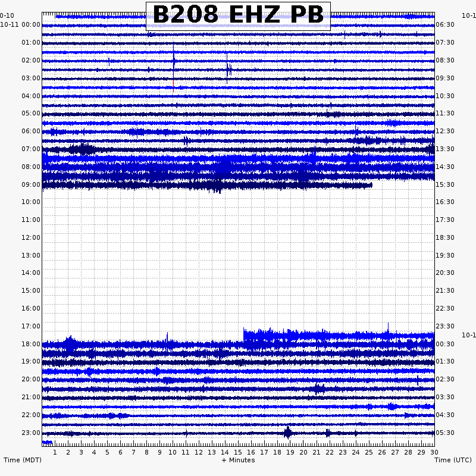Select the 04:30 UTC row label
This screenshot has height=476, width=476.
pos(445,415)
